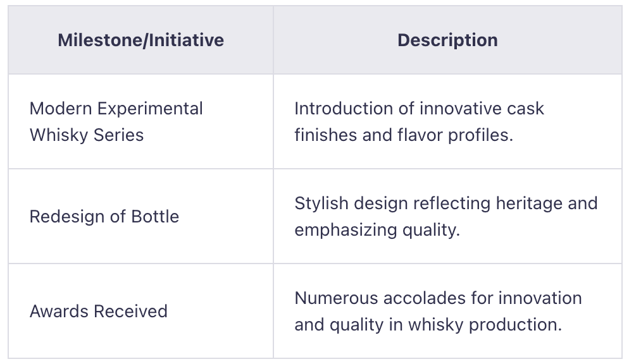Click the 'Whisky Series' text line
Viewport: 629px width, 364px height.
pyautogui.click(x=87, y=135)
